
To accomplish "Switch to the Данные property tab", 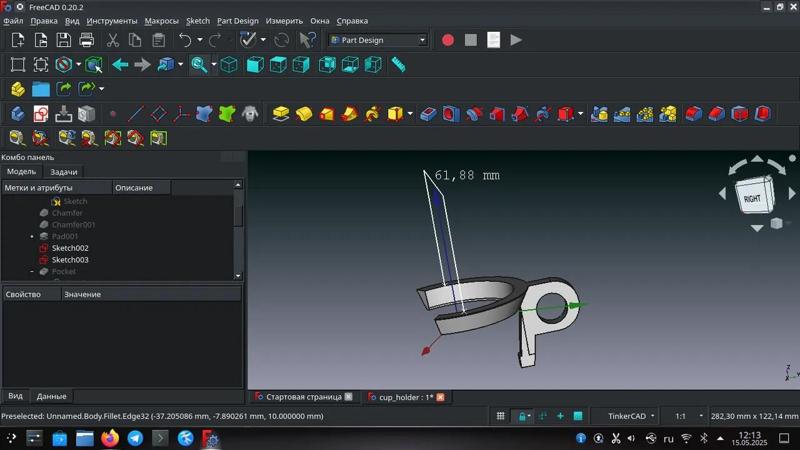I will [51, 396].
